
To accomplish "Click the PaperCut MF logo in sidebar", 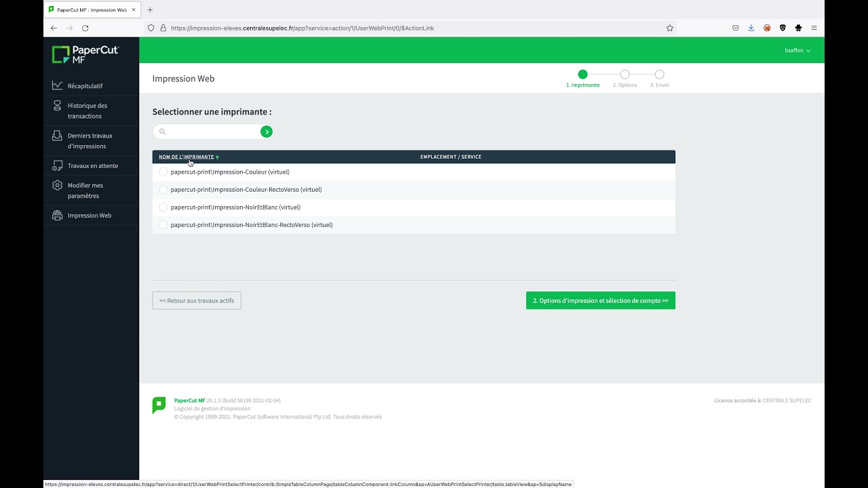I will tap(85, 54).
